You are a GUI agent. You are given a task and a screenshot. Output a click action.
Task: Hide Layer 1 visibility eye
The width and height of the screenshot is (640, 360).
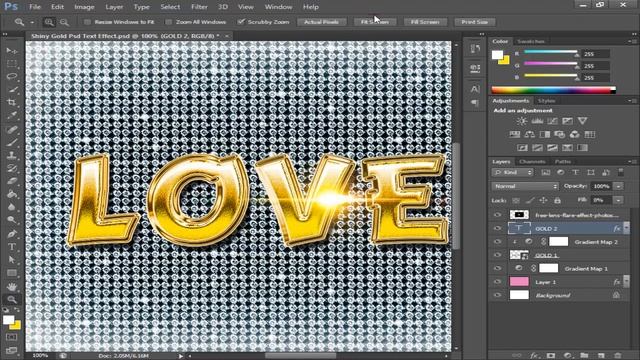(497, 282)
